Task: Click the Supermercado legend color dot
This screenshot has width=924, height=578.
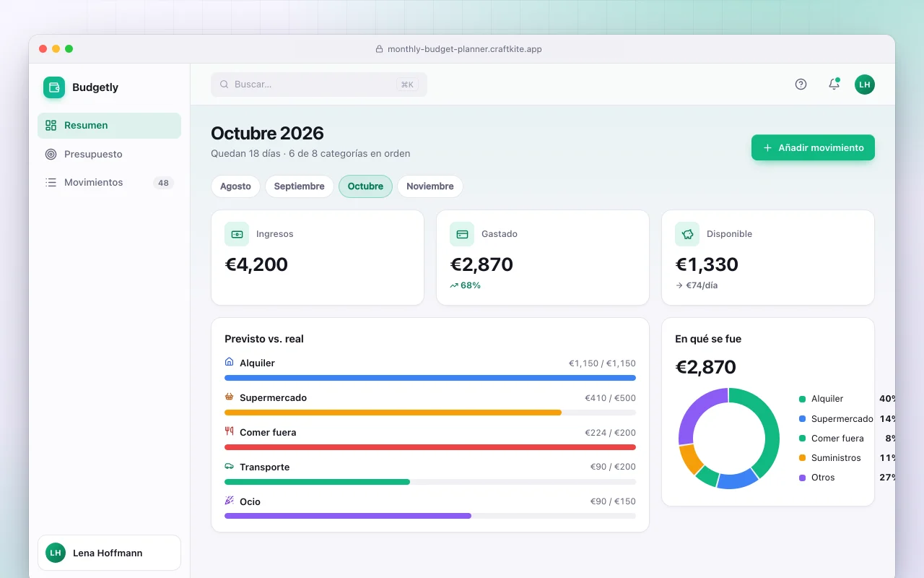Action: click(x=802, y=419)
